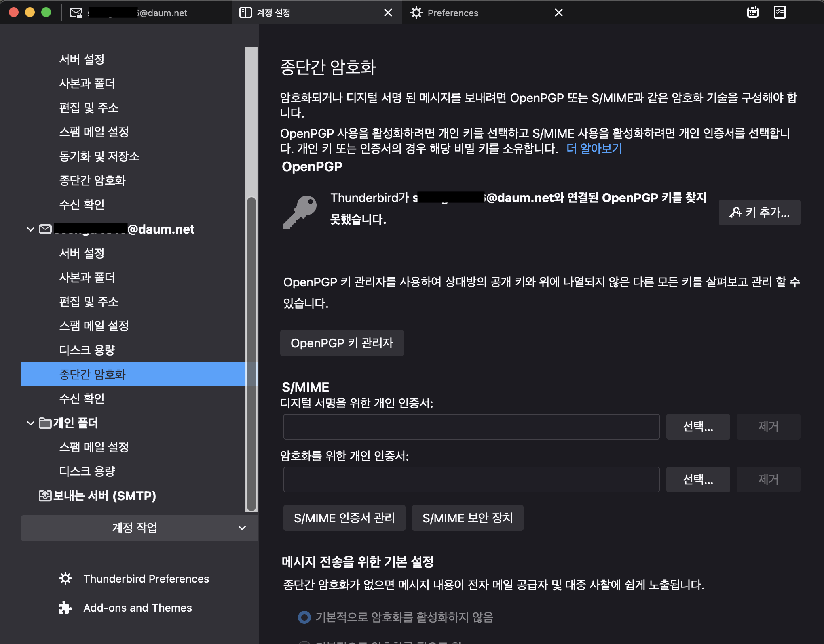Click the 보내는 서버 (SMTP) outbox icon
This screenshot has width=824, height=644.
[45, 495]
